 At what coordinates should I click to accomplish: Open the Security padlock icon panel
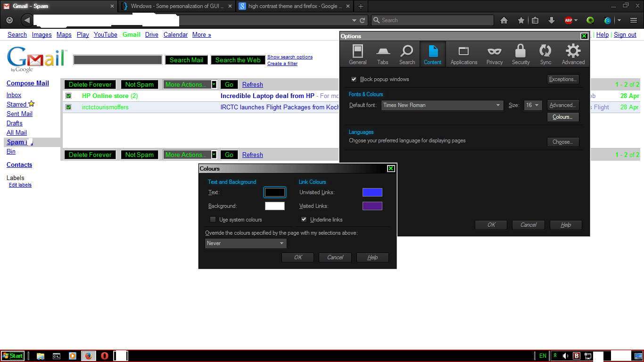coord(520,54)
